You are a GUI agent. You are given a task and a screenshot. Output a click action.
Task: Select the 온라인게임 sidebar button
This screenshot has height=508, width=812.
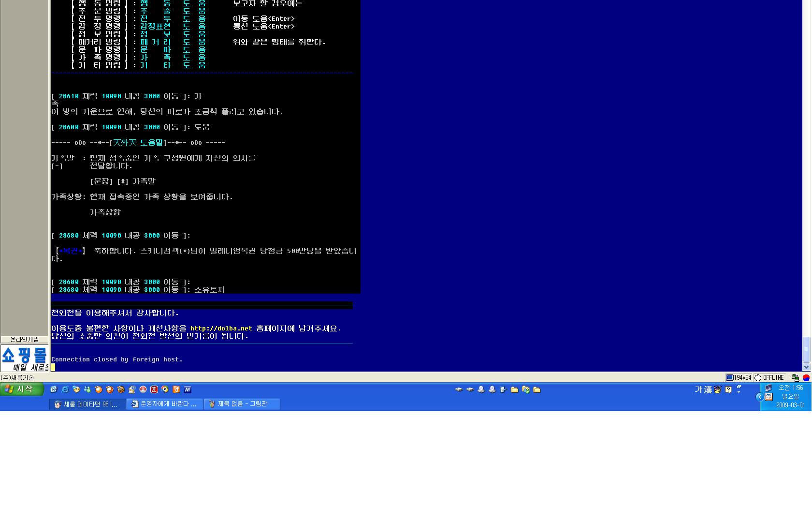click(x=25, y=340)
